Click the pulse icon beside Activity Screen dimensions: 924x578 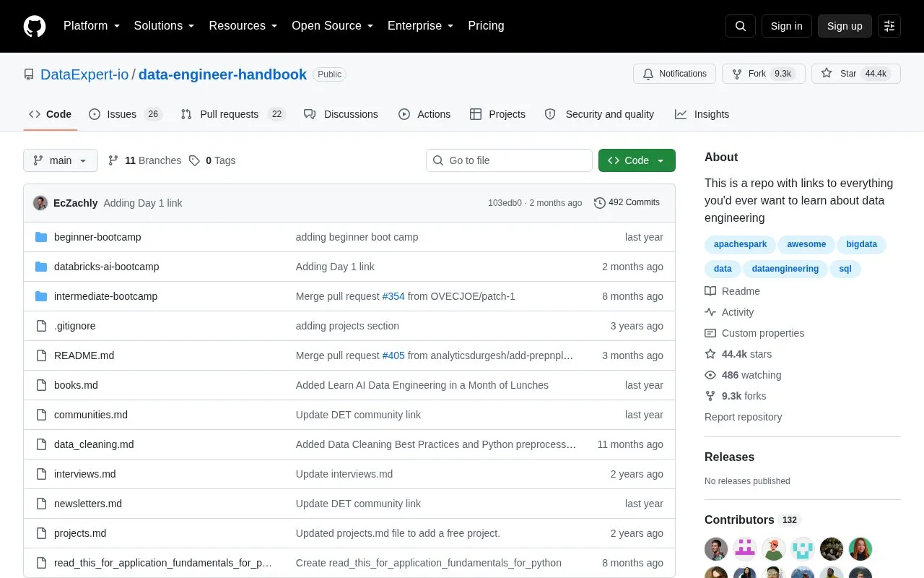(x=710, y=312)
